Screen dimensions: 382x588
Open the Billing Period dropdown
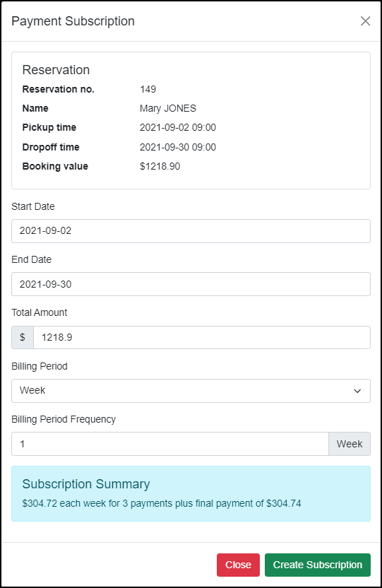[x=191, y=391]
